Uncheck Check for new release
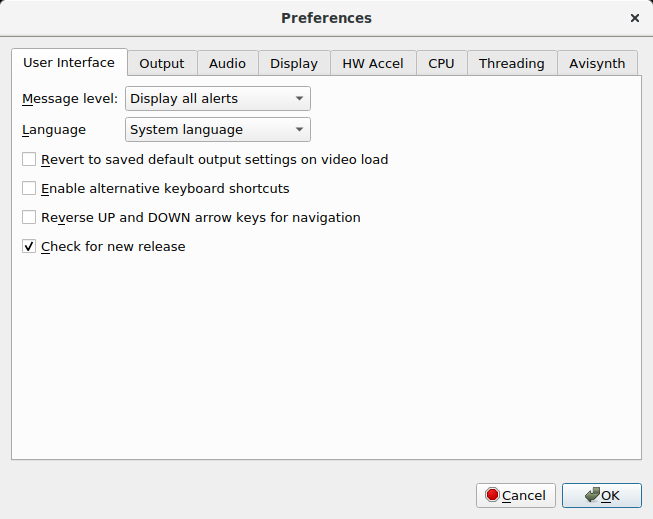Image resolution: width=653 pixels, height=519 pixels. [29, 246]
